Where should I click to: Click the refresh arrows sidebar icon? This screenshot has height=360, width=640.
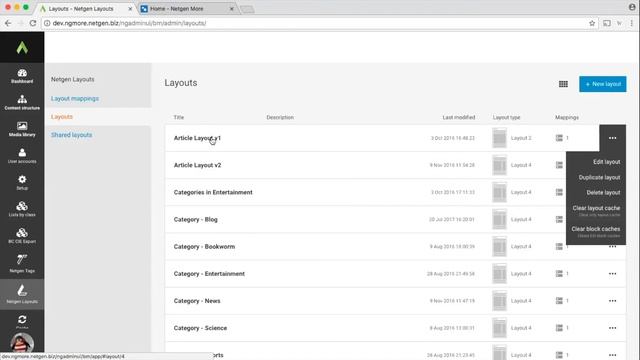coord(22,320)
